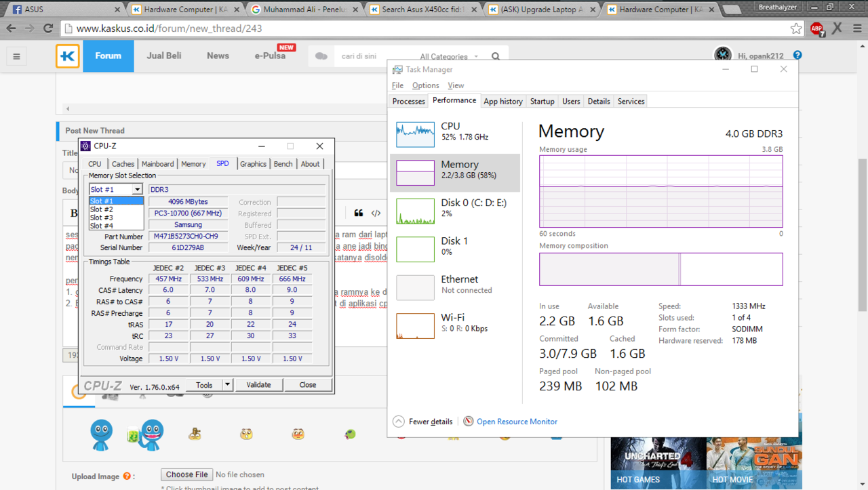The width and height of the screenshot is (868, 490).
Task: Open the All Categories dropdown
Action: pos(448,57)
